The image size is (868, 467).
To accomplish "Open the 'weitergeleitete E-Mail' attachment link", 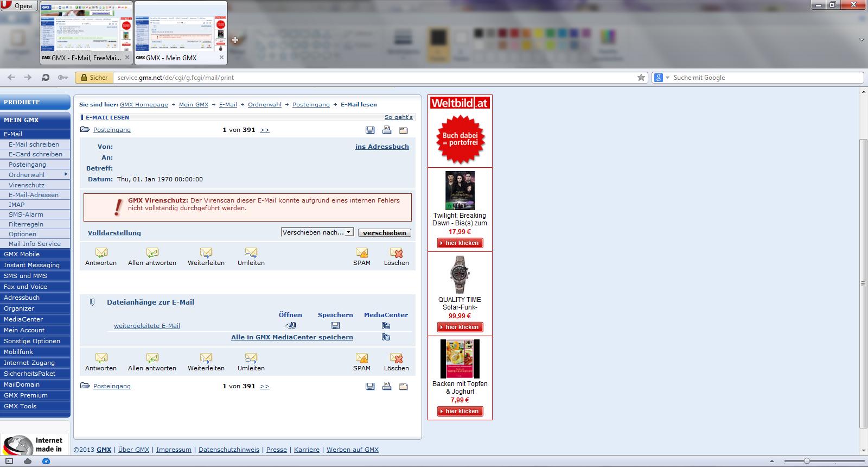I will [147, 326].
